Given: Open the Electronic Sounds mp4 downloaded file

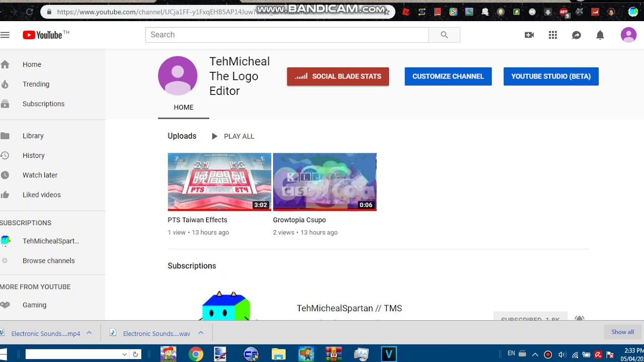Looking at the screenshot, I should click(45, 333).
